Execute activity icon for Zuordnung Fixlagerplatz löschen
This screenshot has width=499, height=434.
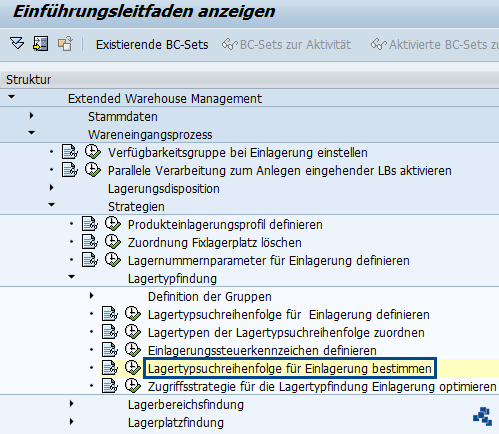pyautogui.click(x=113, y=242)
